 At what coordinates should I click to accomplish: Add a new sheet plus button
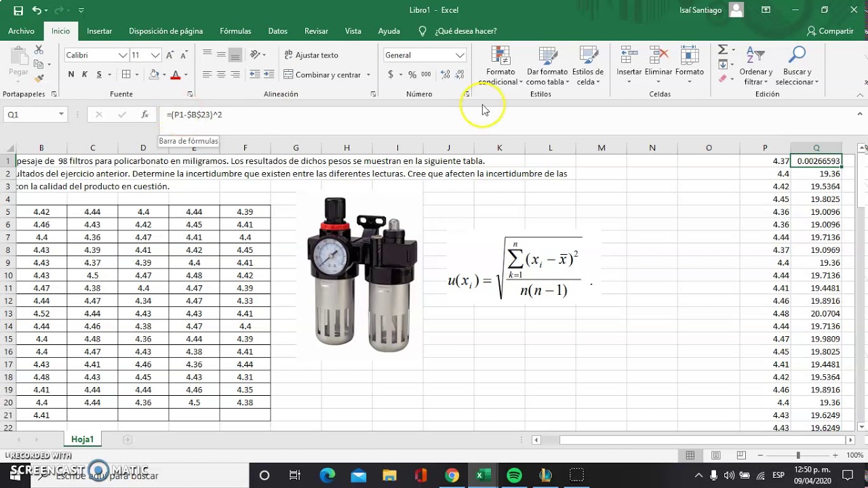tap(127, 439)
